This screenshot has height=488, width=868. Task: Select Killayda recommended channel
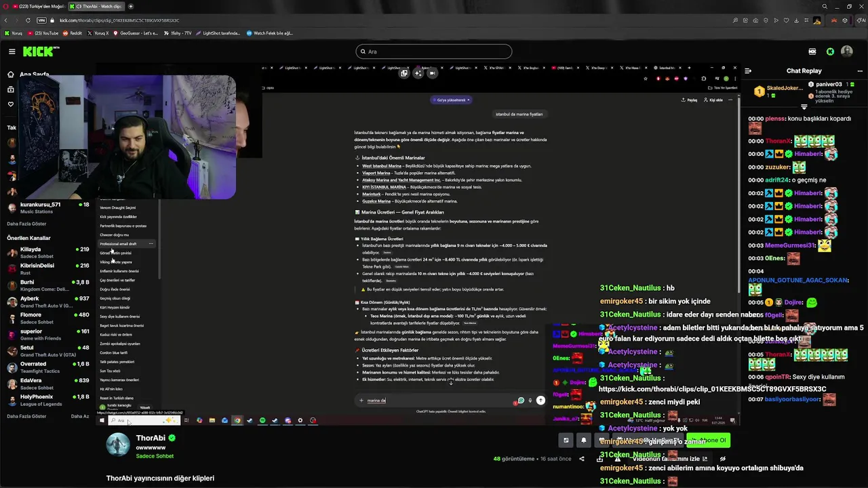pyautogui.click(x=47, y=253)
